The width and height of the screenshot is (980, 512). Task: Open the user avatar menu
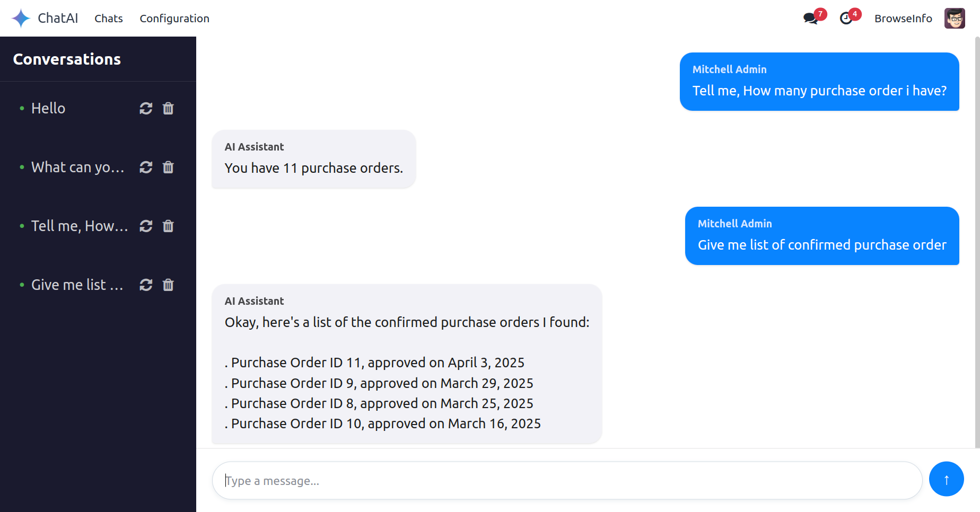tap(955, 19)
